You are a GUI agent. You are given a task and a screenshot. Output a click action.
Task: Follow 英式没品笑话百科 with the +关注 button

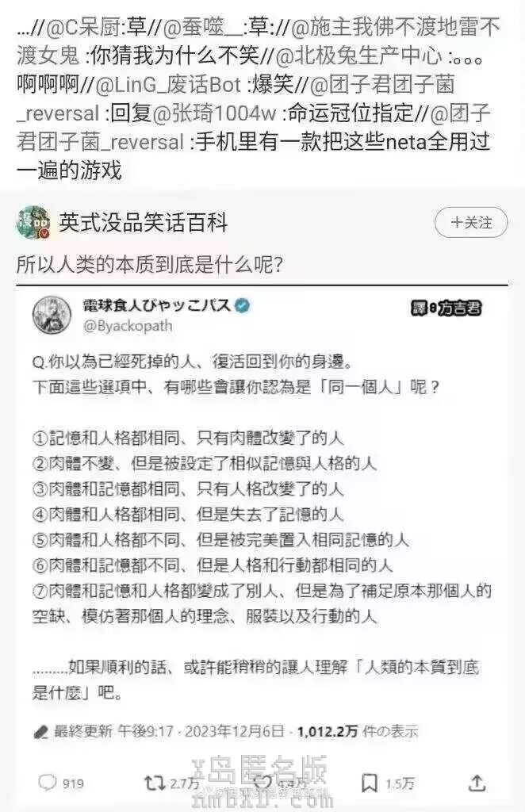click(470, 223)
